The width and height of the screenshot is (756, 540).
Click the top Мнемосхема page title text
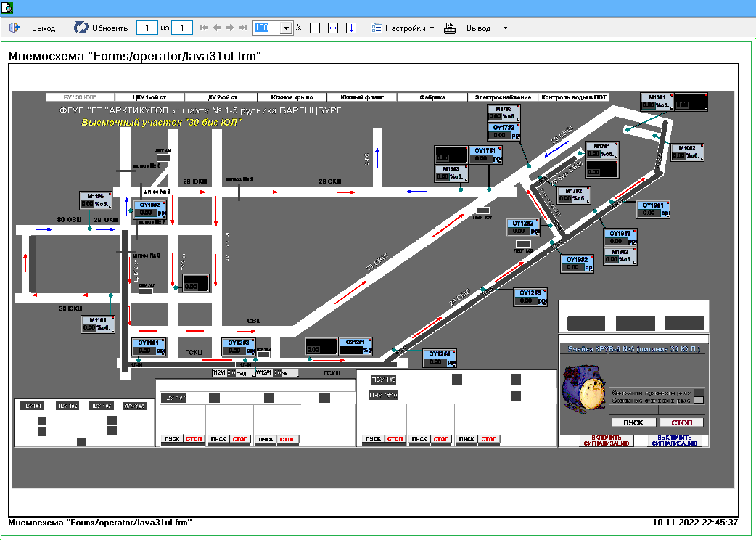click(x=134, y=56)
